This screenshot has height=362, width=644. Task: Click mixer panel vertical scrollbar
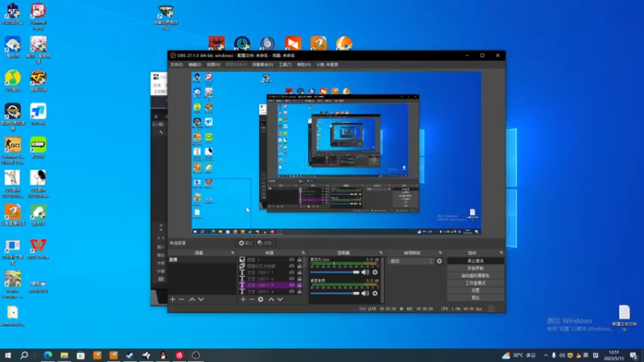tap(382, 280)
